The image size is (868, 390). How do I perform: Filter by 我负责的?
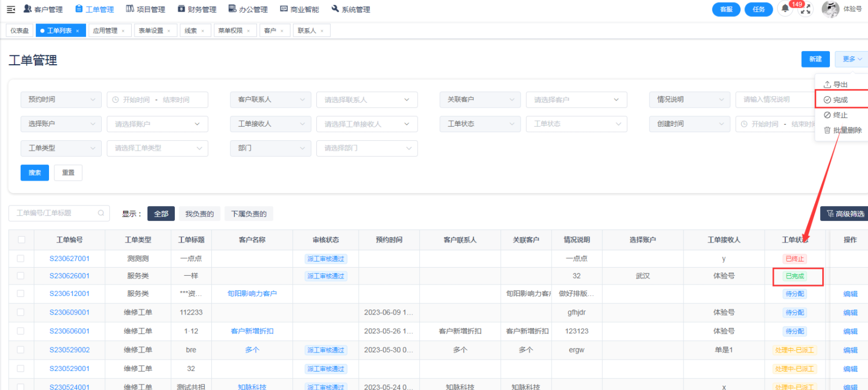click(x=199, y=214)
